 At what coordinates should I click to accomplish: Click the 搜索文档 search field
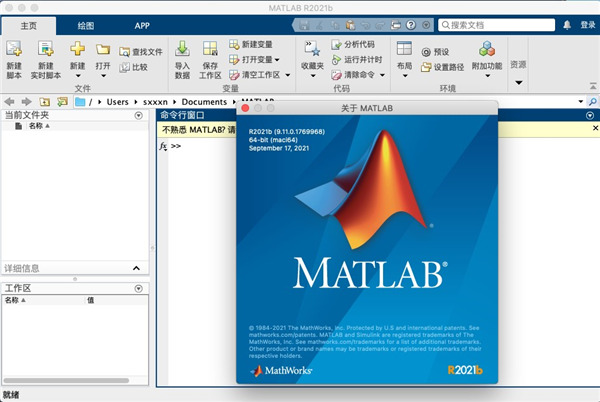tap(496, 25)
